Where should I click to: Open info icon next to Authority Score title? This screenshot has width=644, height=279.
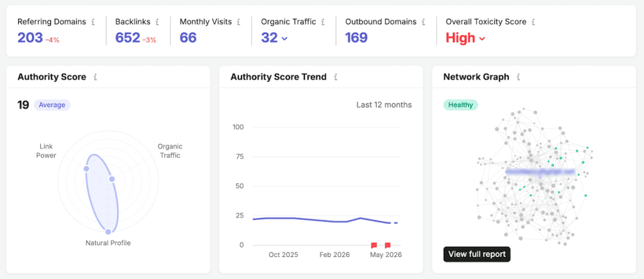95,77
